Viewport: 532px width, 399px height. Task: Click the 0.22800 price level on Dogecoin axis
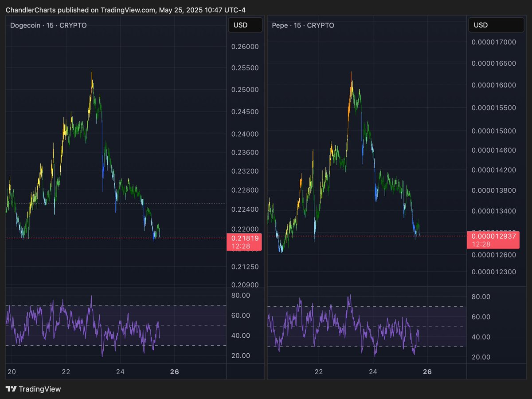[x=245, y=190]
